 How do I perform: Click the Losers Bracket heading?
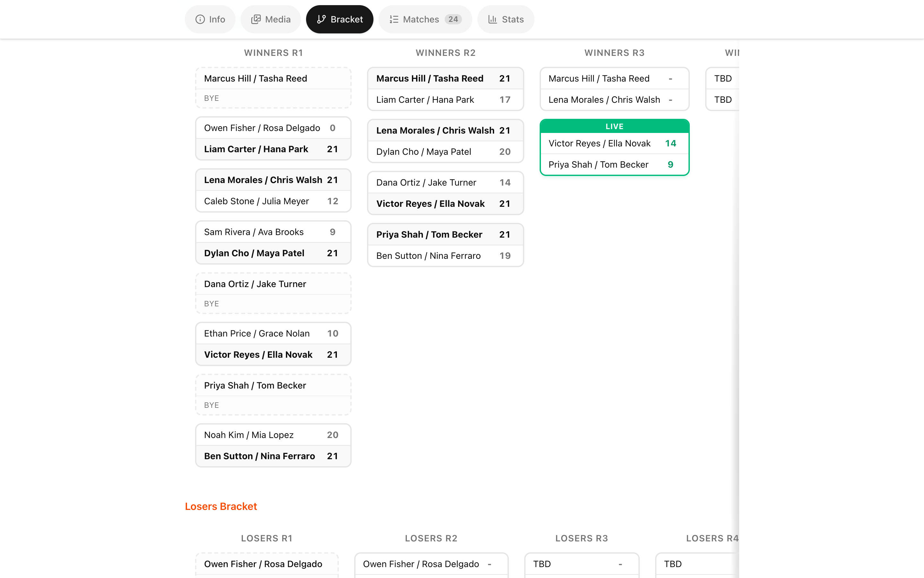pos(221,506)
